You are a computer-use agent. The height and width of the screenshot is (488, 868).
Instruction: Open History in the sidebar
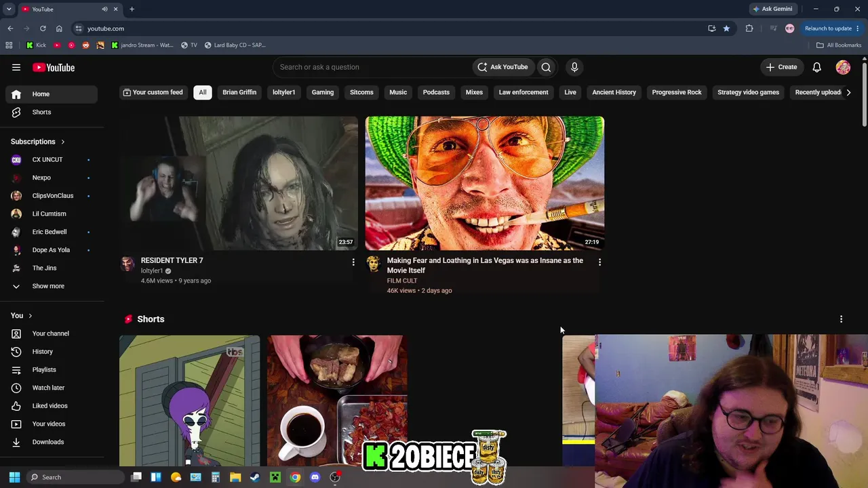(x=52, y=352)
